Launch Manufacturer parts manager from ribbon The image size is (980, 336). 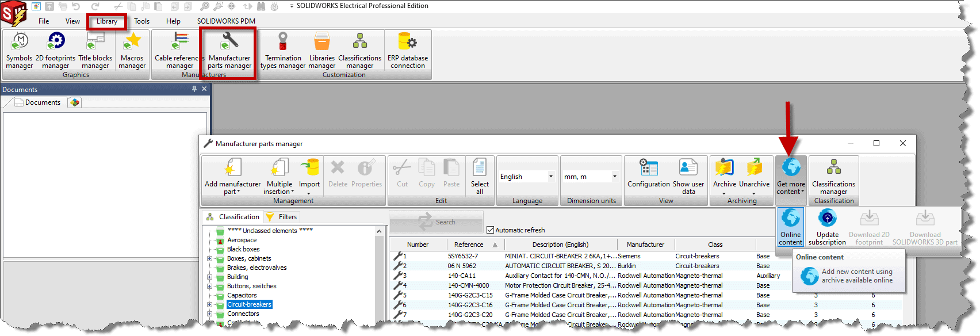point(229,51)
